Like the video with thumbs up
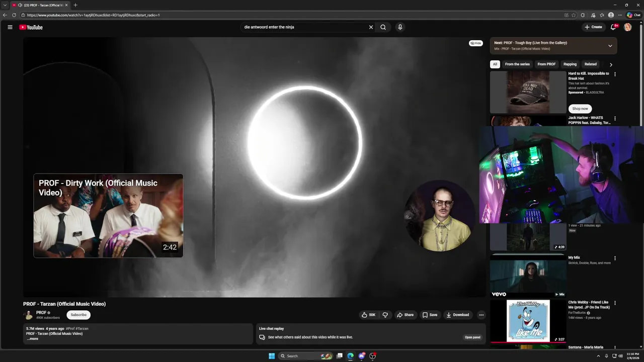644x362 pixels. (368, 315)
